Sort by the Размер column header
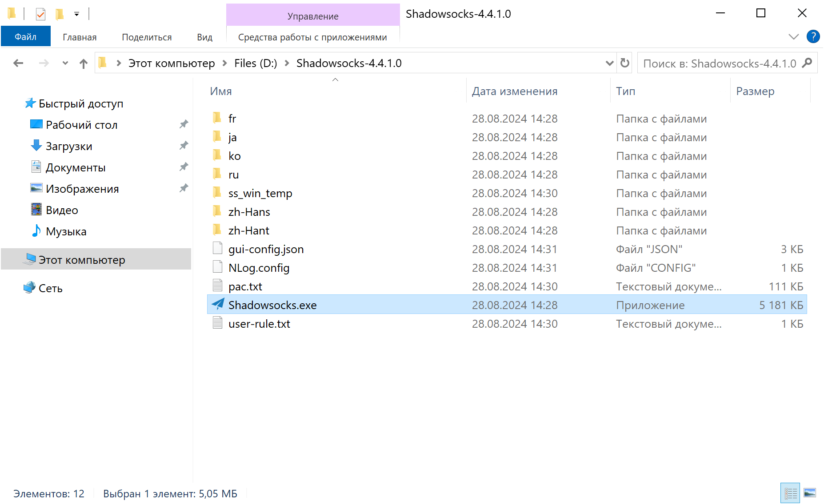 (771, 91)
